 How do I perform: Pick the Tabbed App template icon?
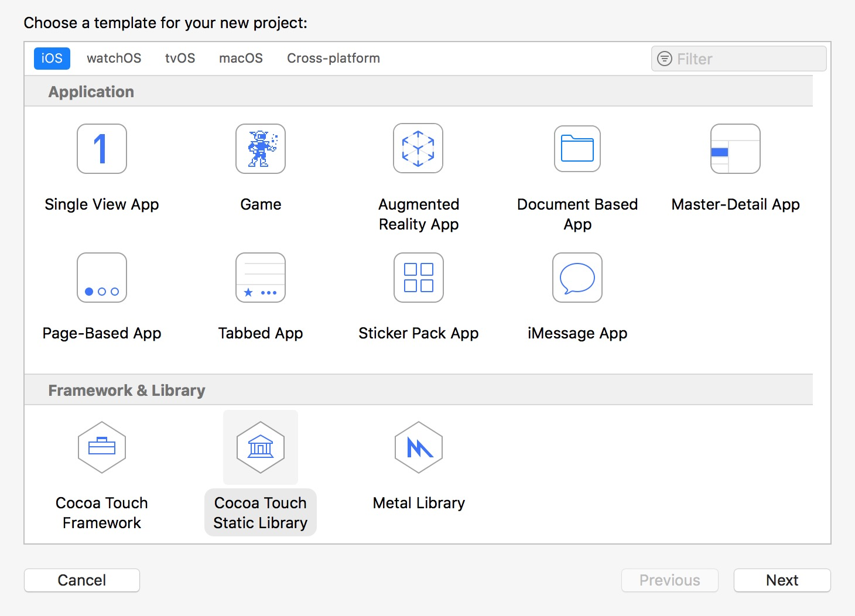261,278
